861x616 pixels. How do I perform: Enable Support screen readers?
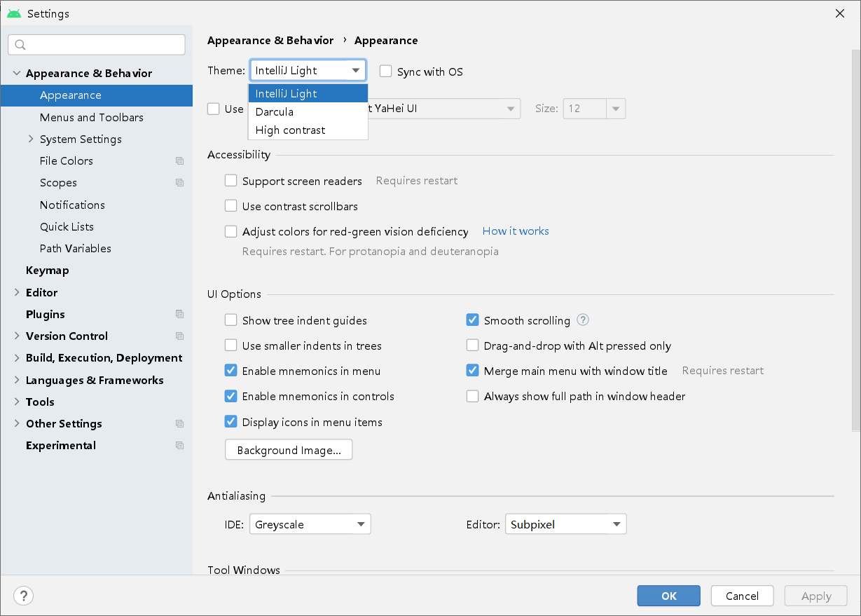231,181
